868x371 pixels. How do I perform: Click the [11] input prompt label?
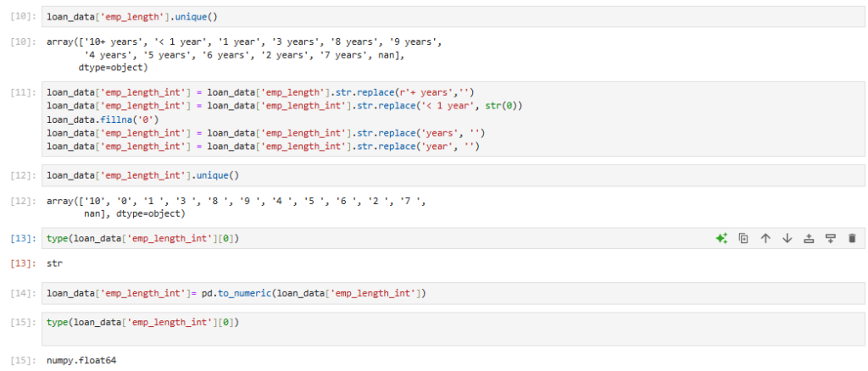[x=23, y=92]
